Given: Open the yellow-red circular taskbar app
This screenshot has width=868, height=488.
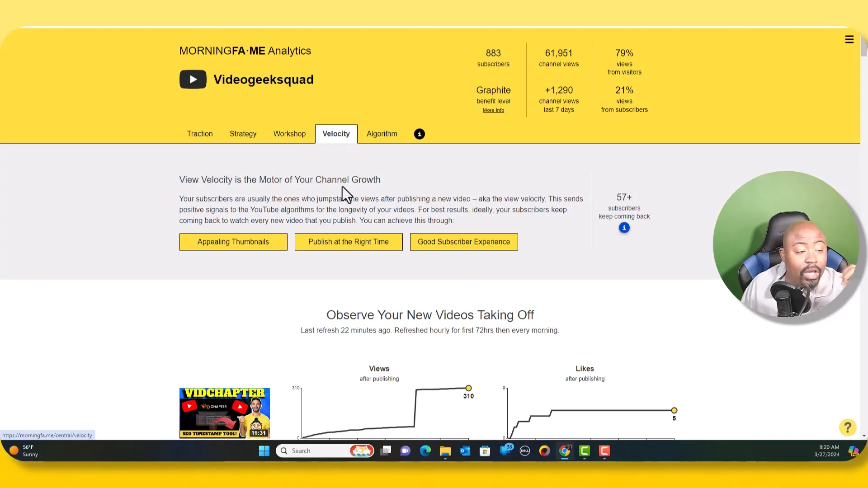Looking at the screenshot, I should (545, 451).
